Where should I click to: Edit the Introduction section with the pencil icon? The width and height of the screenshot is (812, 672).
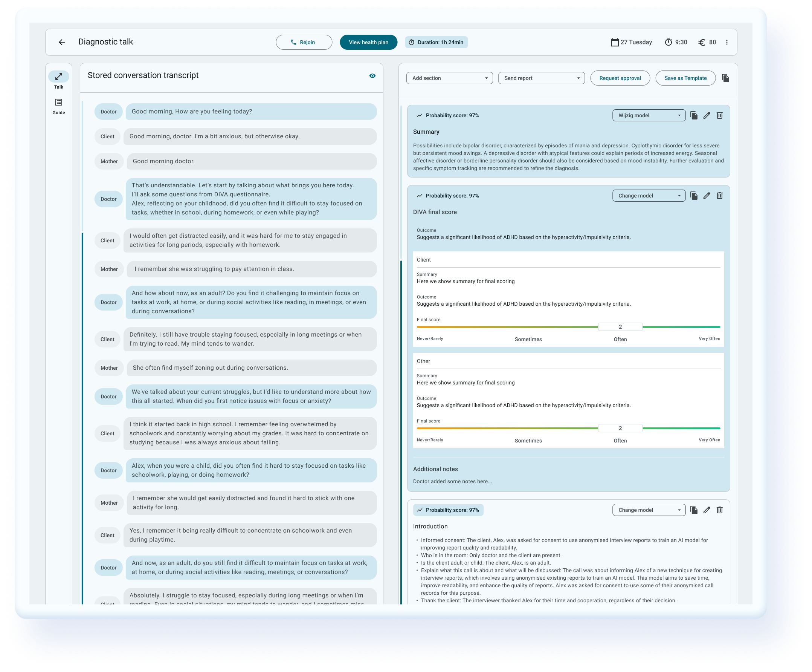707,510
